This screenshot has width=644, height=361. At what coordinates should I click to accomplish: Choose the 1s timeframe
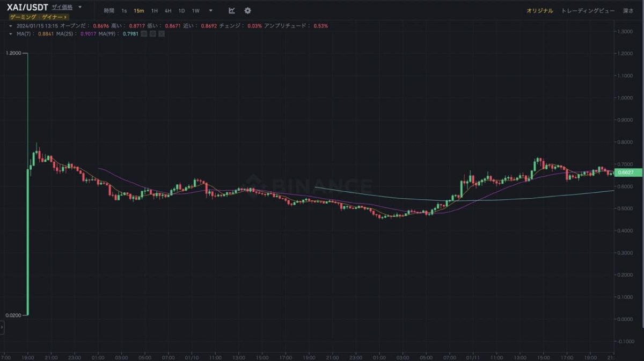(x=124, y=11)
